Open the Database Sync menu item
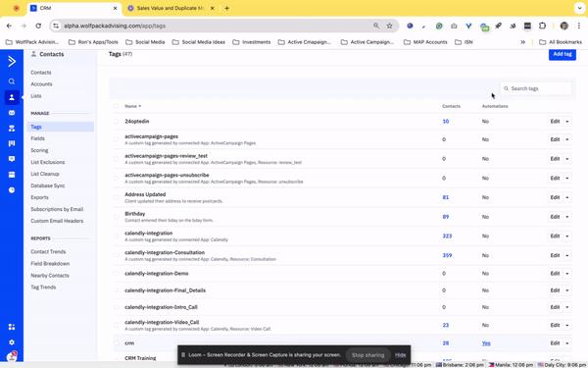This screenshot has height=368, width=588. [48, 185]
